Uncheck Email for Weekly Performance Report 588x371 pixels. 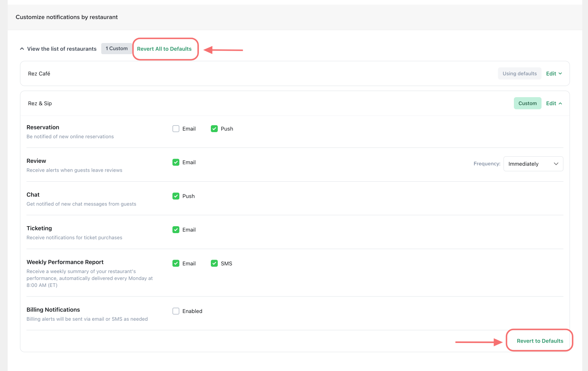coord(176,263)
